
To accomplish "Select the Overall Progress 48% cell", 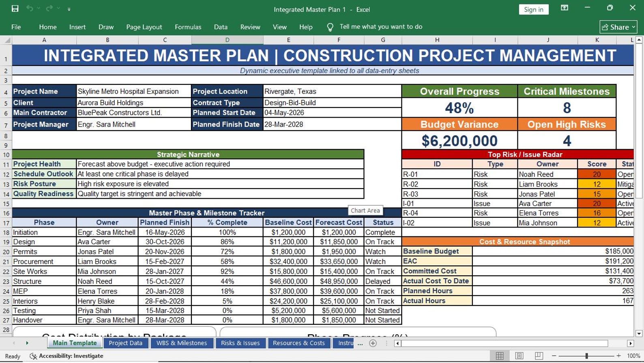I will click(x=459, y=108).
